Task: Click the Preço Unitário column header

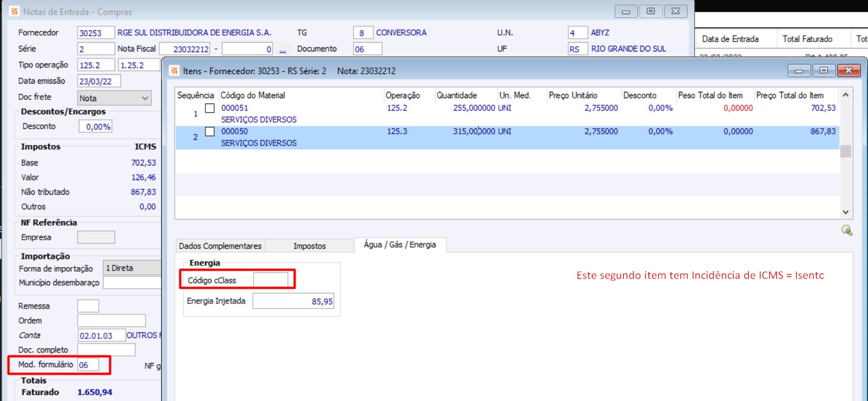Action: (573, 95)
